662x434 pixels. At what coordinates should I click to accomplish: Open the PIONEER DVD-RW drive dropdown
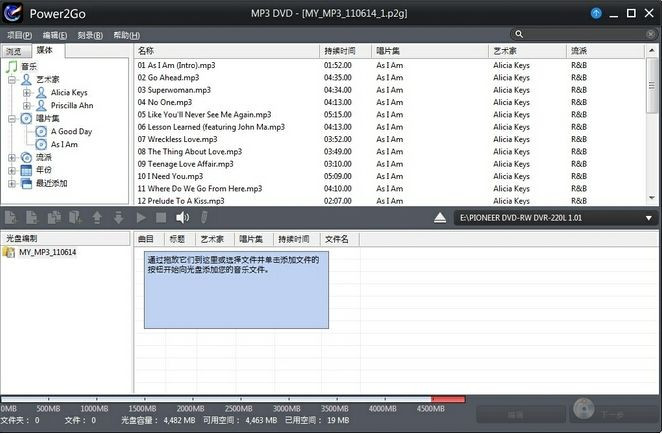click(648, 218)
